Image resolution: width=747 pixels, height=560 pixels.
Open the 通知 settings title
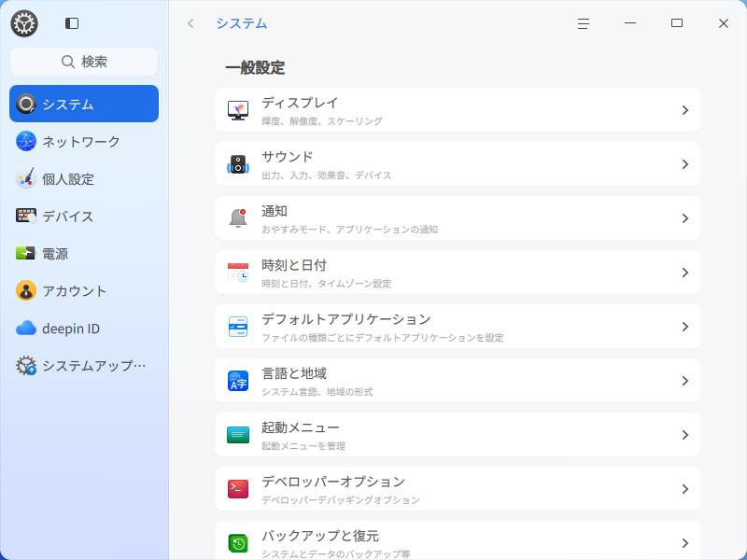tap(275, 211)
